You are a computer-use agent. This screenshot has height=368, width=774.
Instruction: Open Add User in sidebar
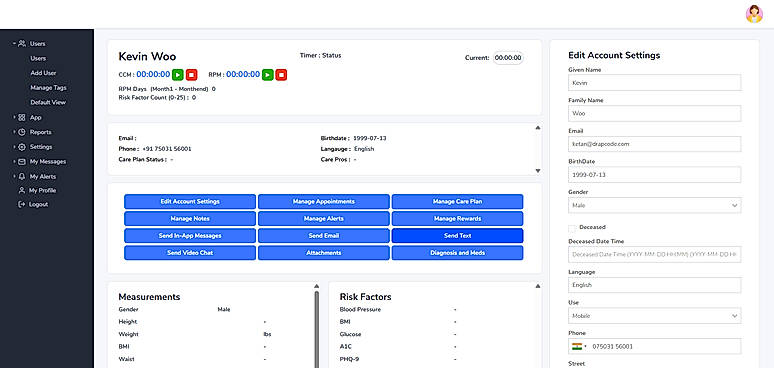[43, 73]
